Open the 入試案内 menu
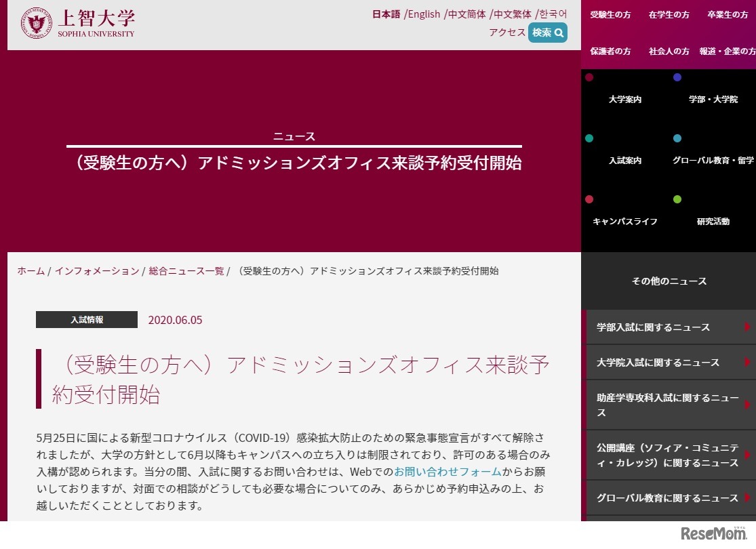 [625, 160]
